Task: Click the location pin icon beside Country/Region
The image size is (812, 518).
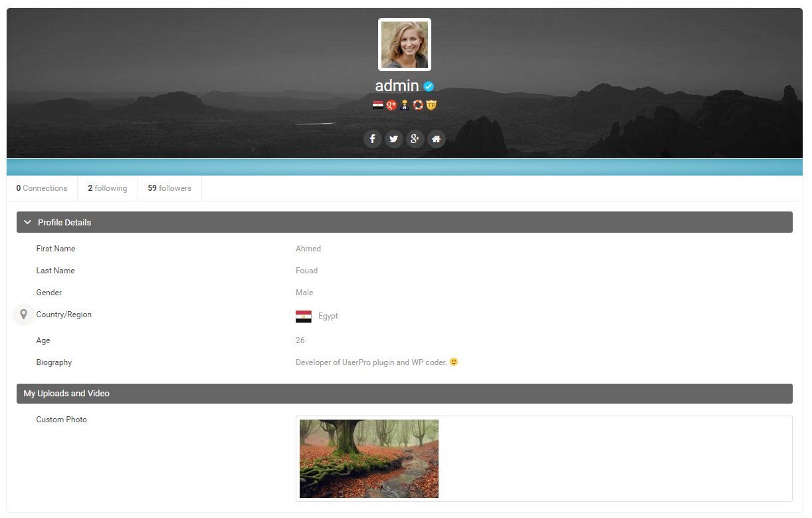Action: (23, 315)
